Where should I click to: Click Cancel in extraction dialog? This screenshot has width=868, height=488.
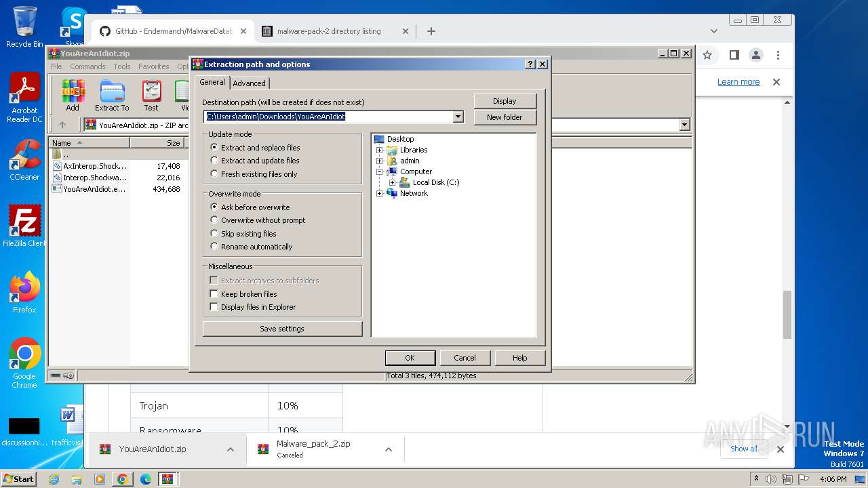[465, 358]
